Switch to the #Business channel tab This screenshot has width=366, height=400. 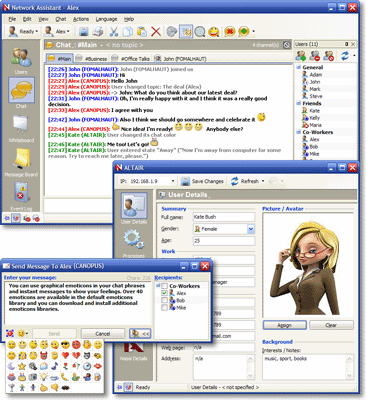click(x=92, y=59)
